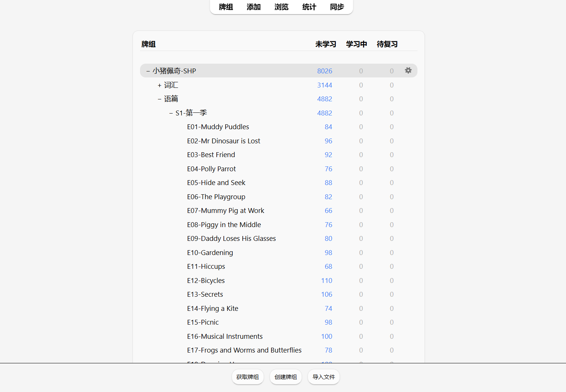
Task: Click new-card count 100 for E16
Action: pos(327,337)
